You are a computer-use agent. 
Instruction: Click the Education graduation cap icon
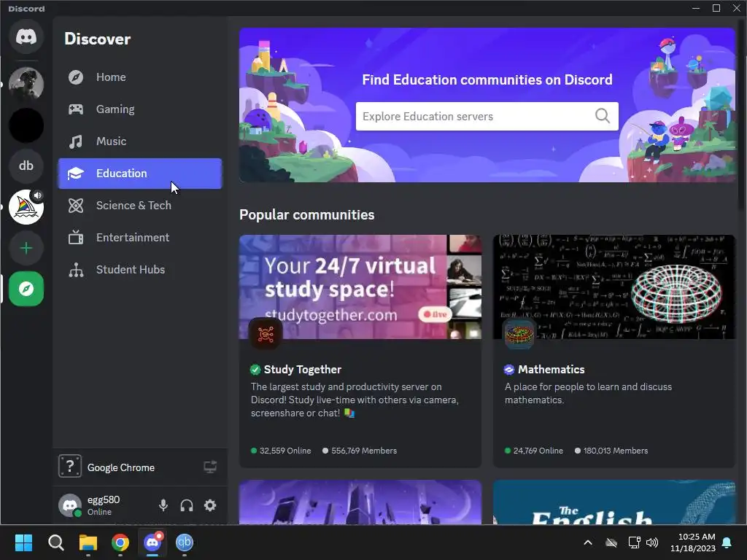pyautogui.click(x=76, y=174)
